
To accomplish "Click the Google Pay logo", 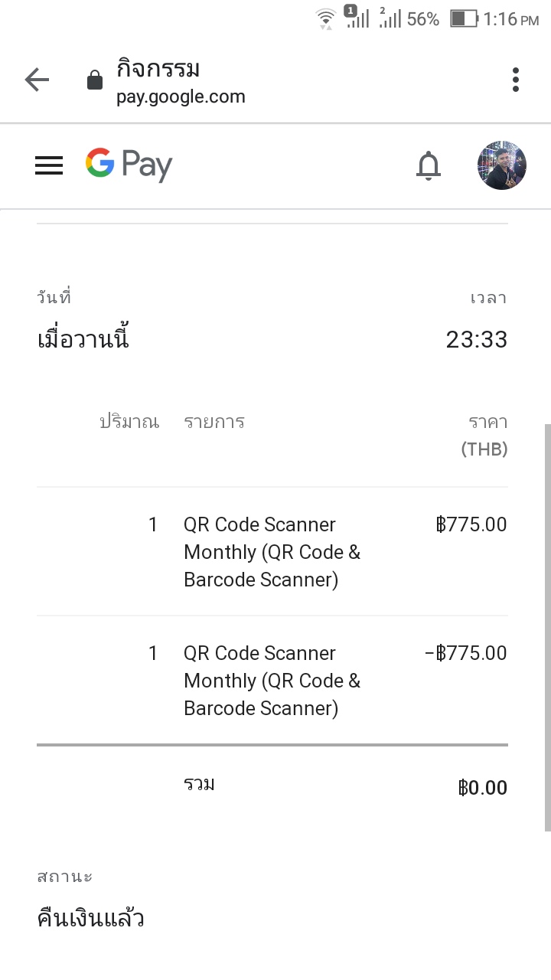I will (129, 165).
